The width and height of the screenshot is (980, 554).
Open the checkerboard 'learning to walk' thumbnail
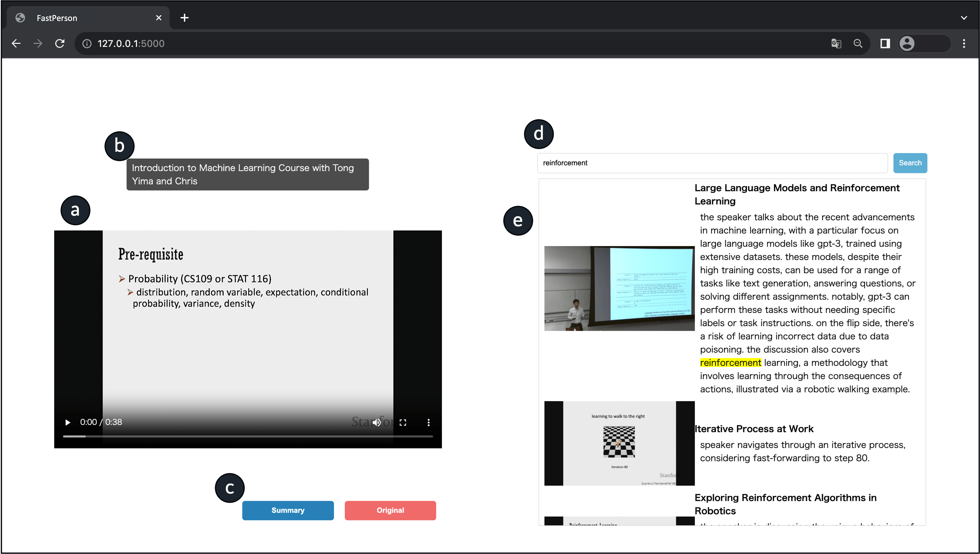(x=619, y=443)
